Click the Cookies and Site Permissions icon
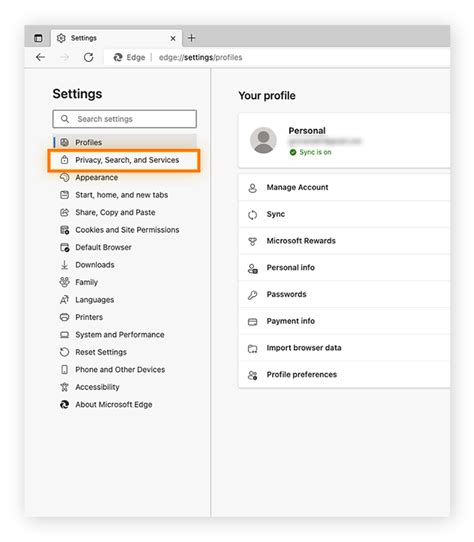The image size is (474, 542). coord(65,230)
